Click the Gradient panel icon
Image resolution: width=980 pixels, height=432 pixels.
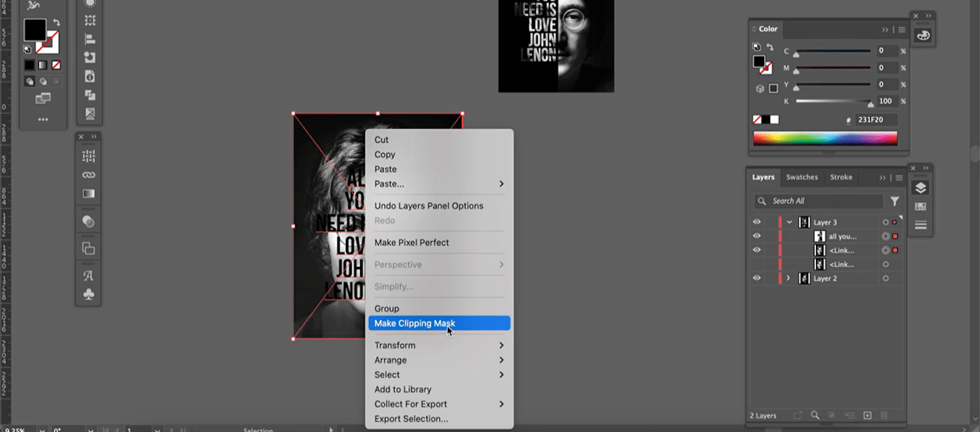(88, 193)
